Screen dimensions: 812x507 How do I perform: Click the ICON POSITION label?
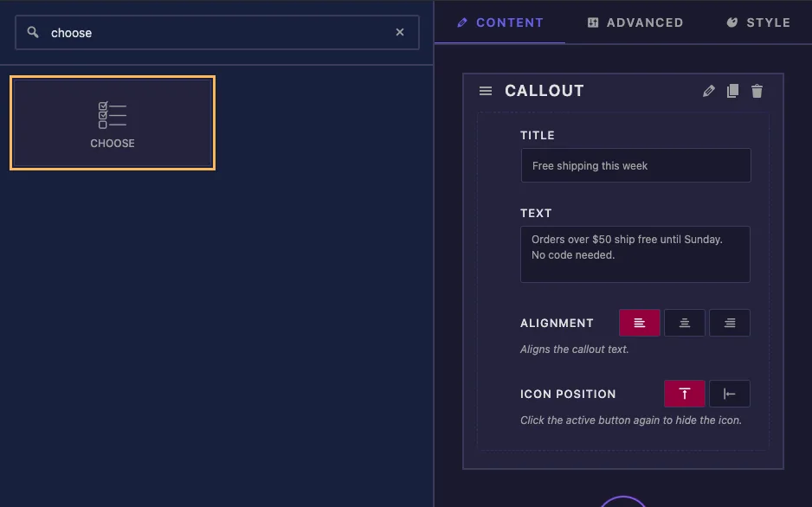click(568, 394)
